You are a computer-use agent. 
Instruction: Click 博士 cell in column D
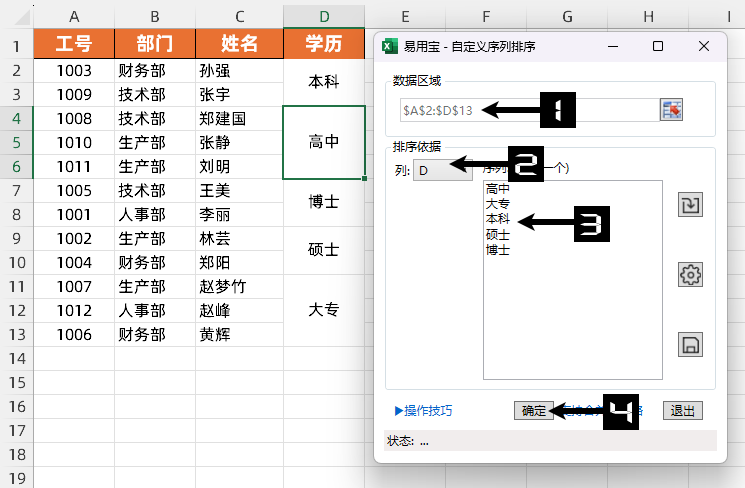[x=324, y=202]
